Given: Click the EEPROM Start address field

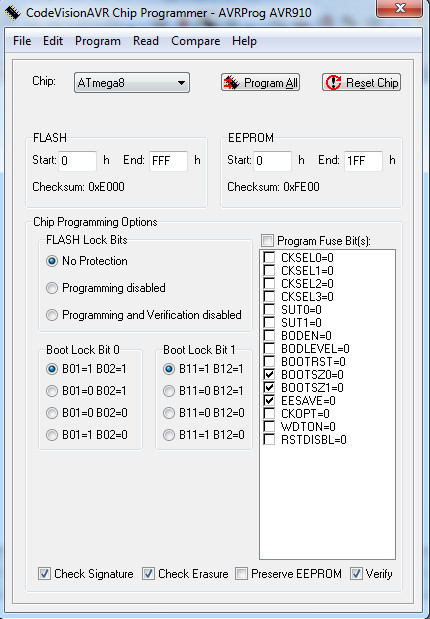Looking at the screenshot, I should pos(272,161).
